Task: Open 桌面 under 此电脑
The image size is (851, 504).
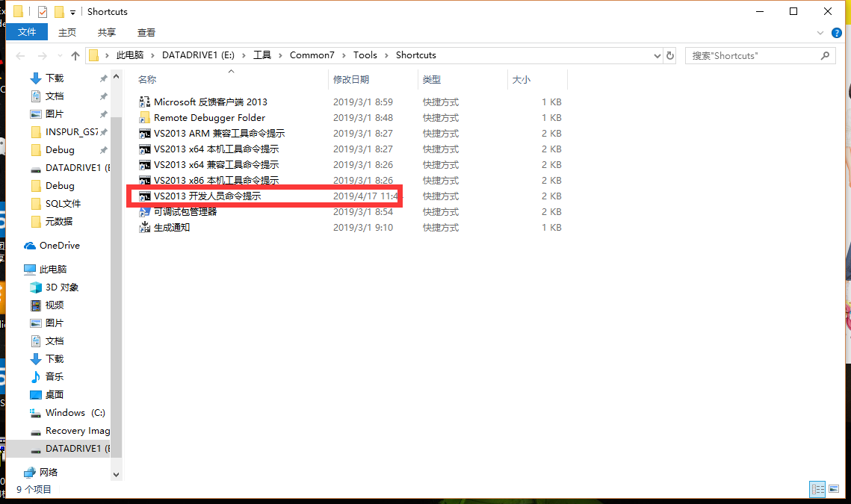Action: point(55,394)
